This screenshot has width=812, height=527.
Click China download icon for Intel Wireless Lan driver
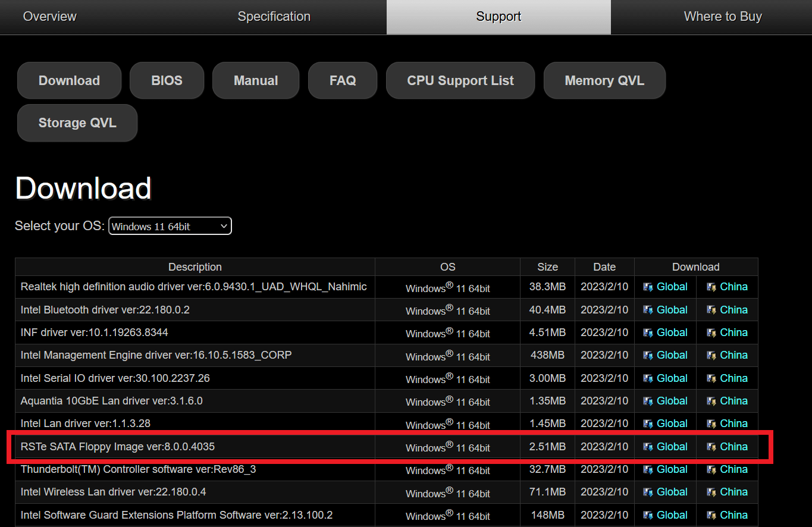pos(711,493)
